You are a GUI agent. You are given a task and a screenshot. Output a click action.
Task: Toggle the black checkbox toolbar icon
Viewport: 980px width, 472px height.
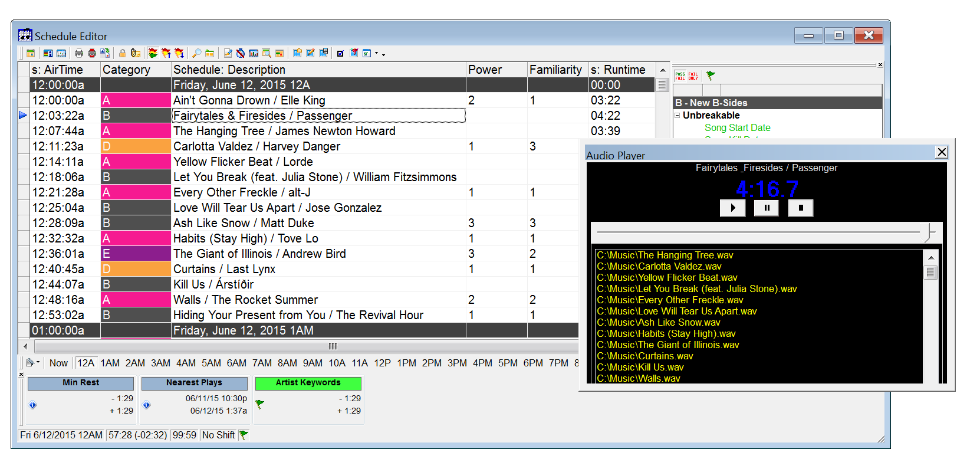pyautogui.click(x=340, y=54)
